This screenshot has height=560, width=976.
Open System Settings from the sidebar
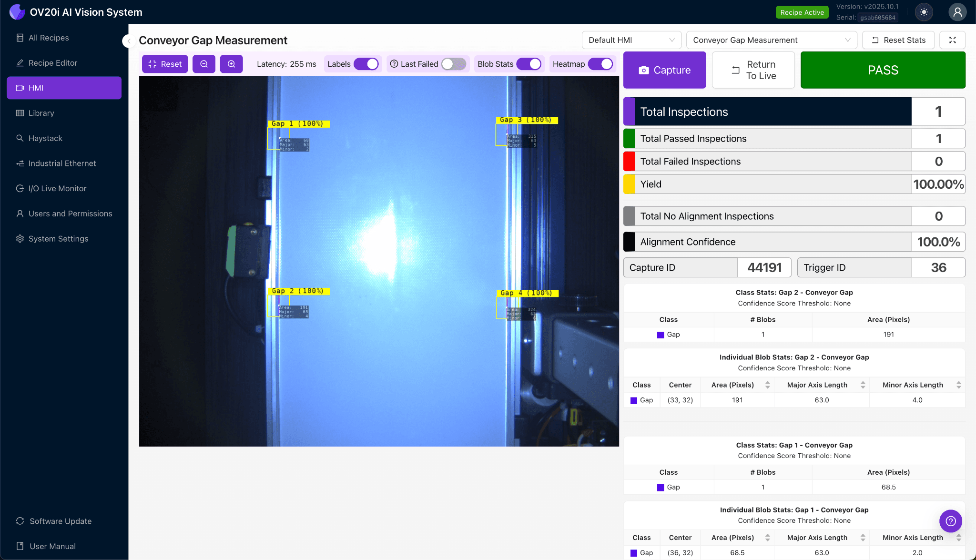click(x=58, y=238)
